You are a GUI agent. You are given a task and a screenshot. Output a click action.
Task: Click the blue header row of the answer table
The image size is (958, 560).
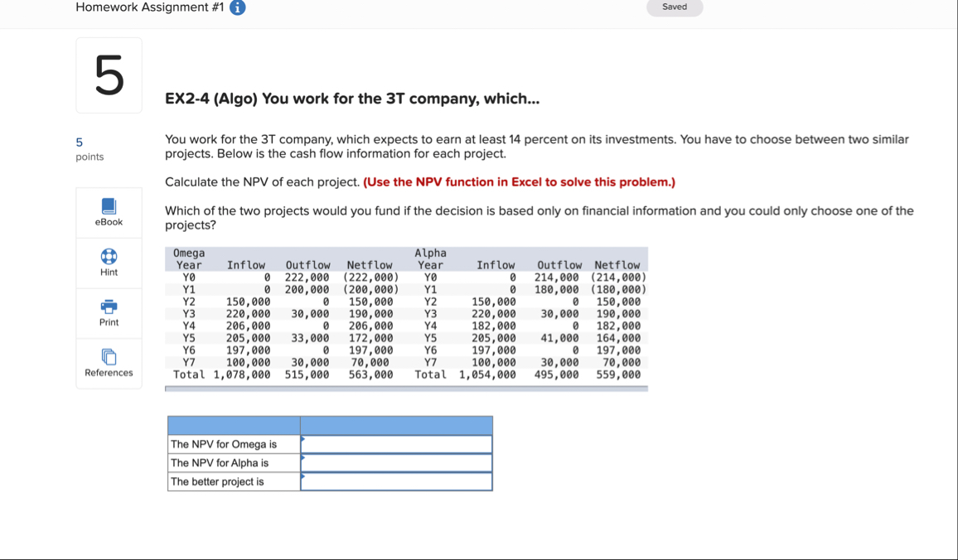[x=330, y=424]
